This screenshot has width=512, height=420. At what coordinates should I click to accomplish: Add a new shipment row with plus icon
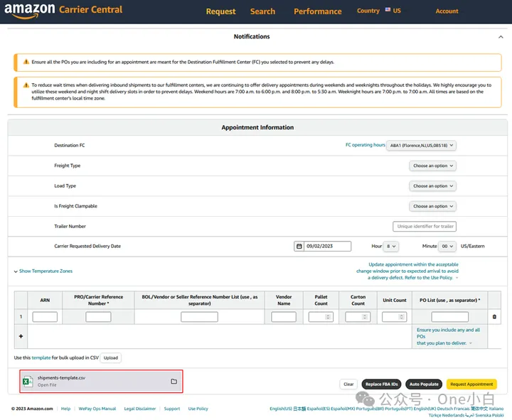point(21,336)
